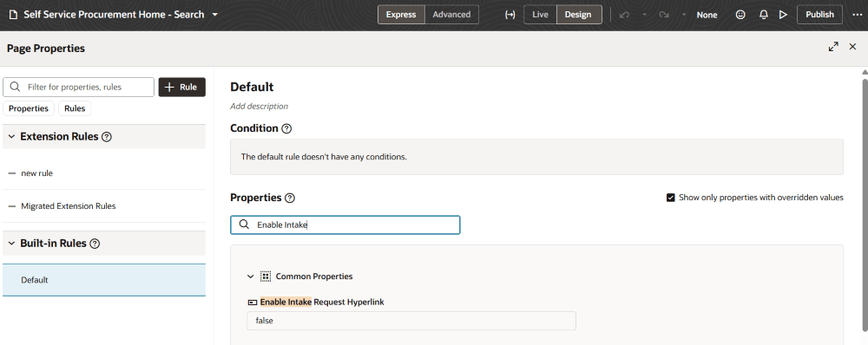The image size is (868, 345).
Task: Click the Undo arrow icon
Action: pos(624,15)
